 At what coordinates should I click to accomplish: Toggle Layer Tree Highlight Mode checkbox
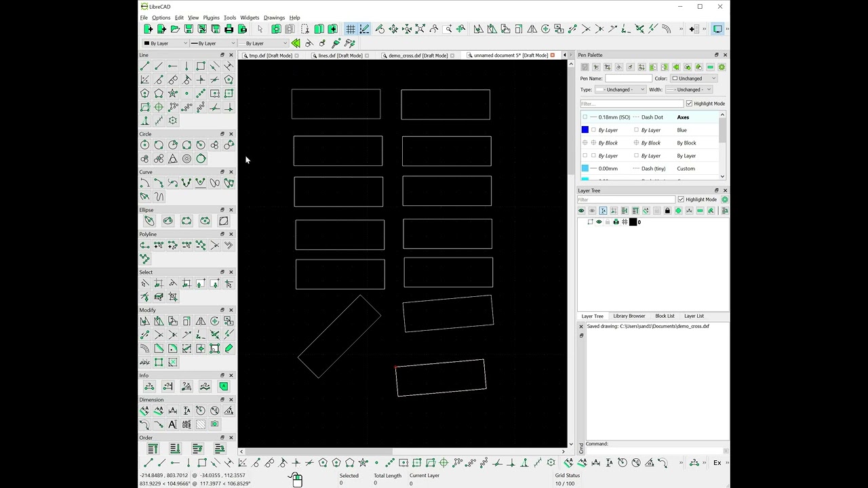coord(681,200)
